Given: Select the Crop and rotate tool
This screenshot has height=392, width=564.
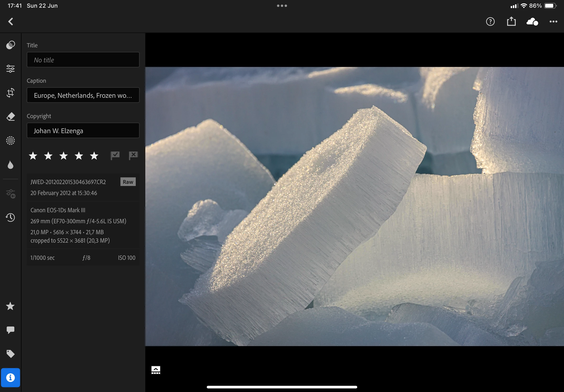Looking at the screenshot, I should 10,93.
